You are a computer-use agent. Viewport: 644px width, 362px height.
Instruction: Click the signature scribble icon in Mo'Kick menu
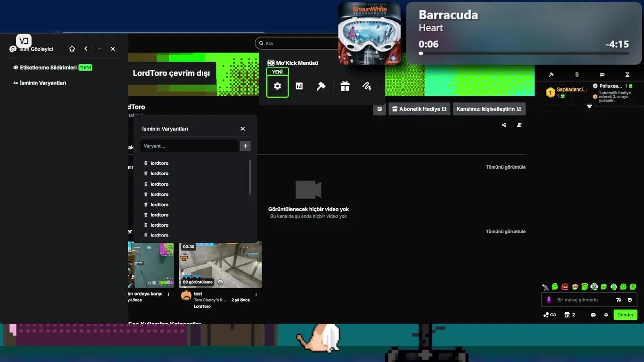pos(367,86)
